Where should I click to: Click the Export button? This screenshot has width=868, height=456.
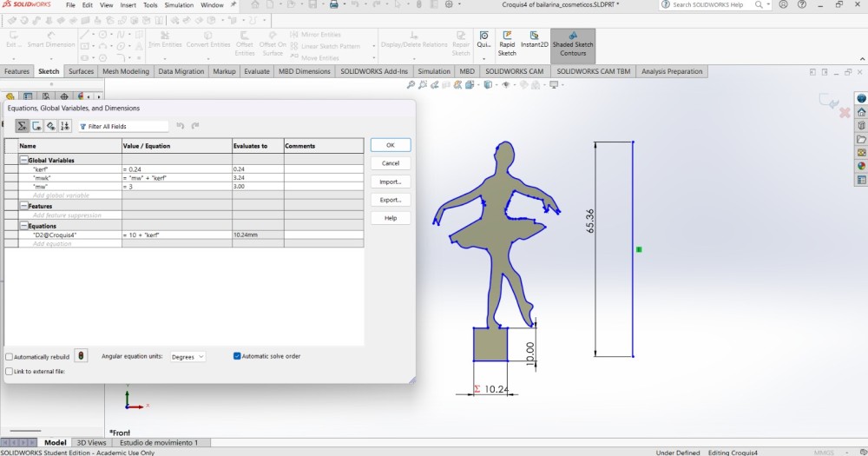pos(391,200)
